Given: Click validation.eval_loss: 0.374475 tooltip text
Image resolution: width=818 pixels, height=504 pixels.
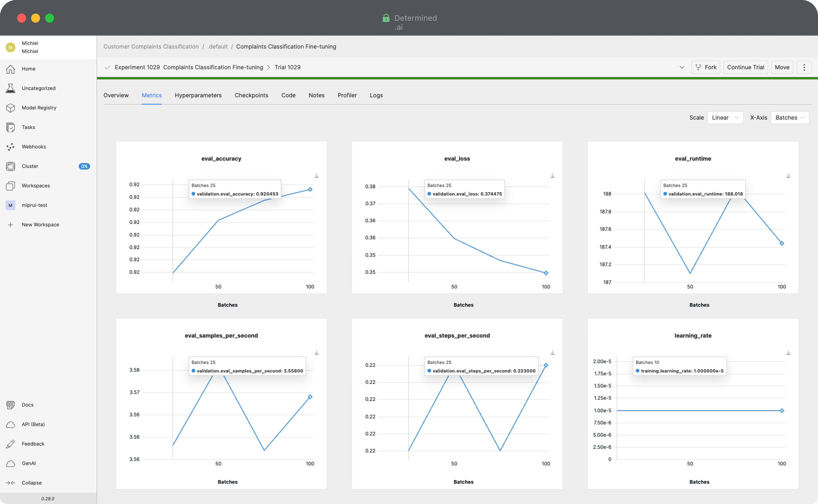Looking at the screenshot, I should [x=467, y=194].
